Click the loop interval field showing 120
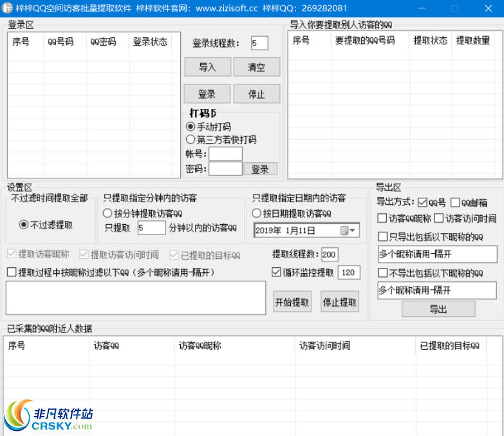This screenshot has width=504, height=436. tap(349, 272)
